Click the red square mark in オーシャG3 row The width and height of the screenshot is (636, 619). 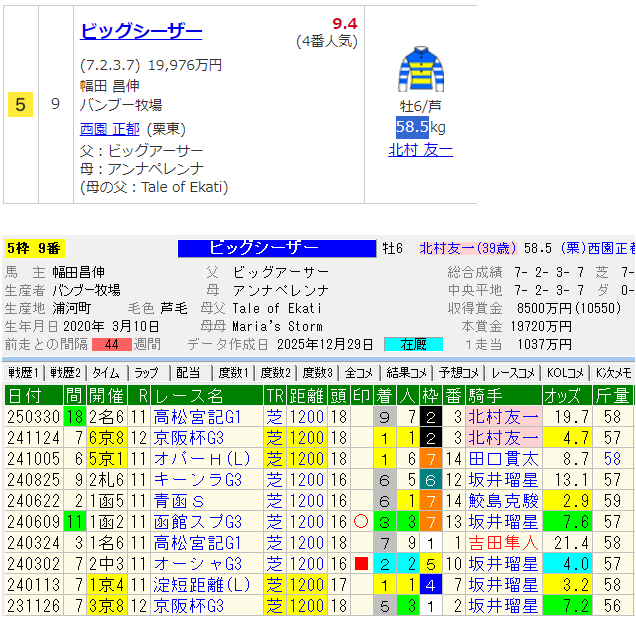click(x=362, y=564)
